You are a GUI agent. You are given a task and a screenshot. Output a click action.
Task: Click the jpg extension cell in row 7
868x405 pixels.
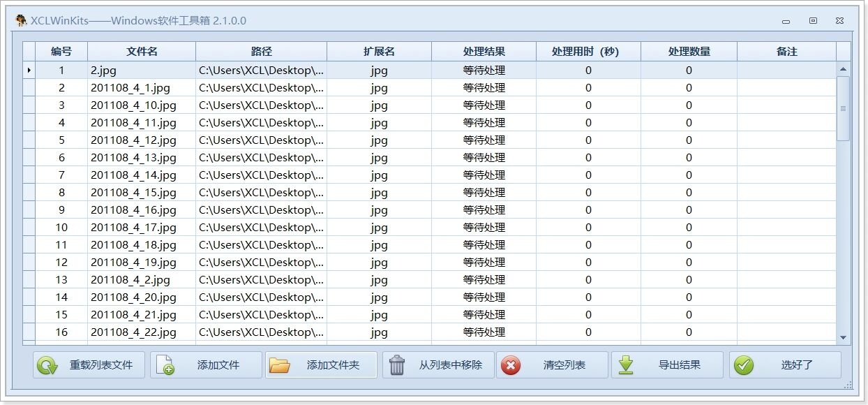point(379,175)
